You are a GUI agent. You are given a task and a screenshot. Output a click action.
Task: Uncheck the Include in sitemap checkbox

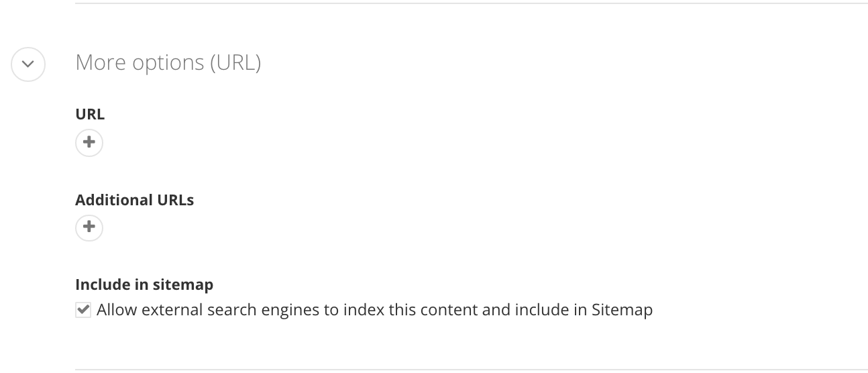83,310
